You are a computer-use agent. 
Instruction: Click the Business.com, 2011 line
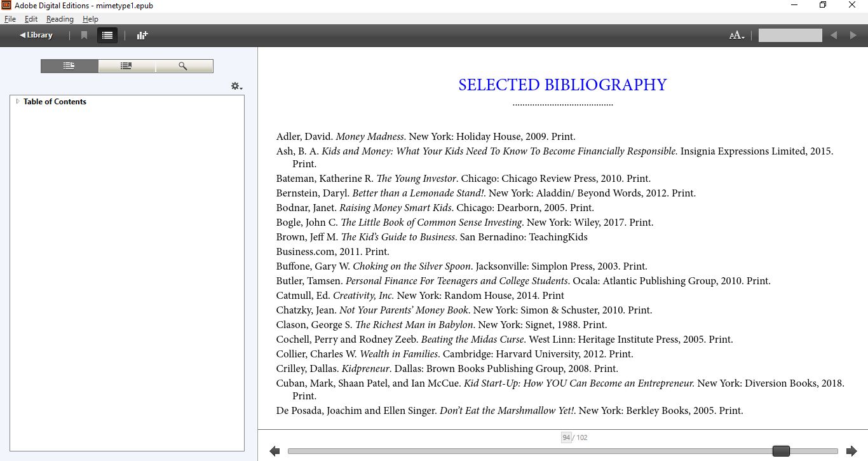pyautogui.click(x=332, y=252)
